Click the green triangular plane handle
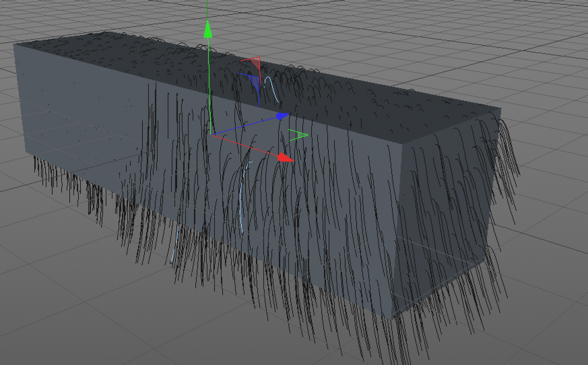The image size is (588, 365). click(299, 135)
